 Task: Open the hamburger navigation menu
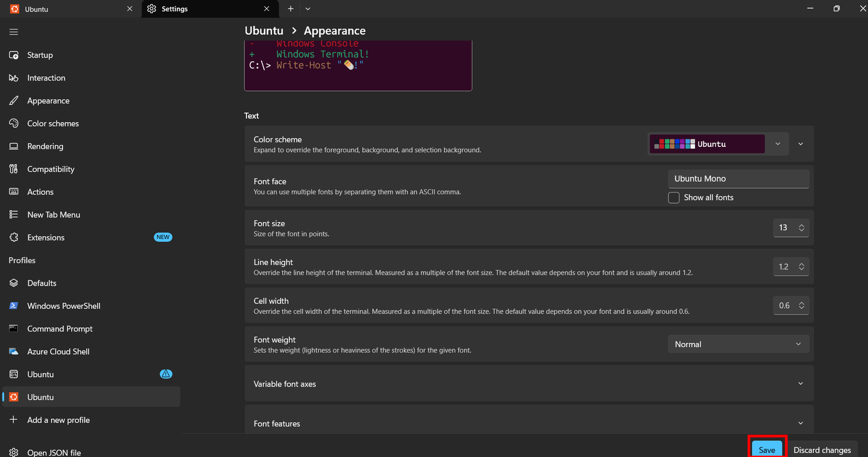coord(14,32)
